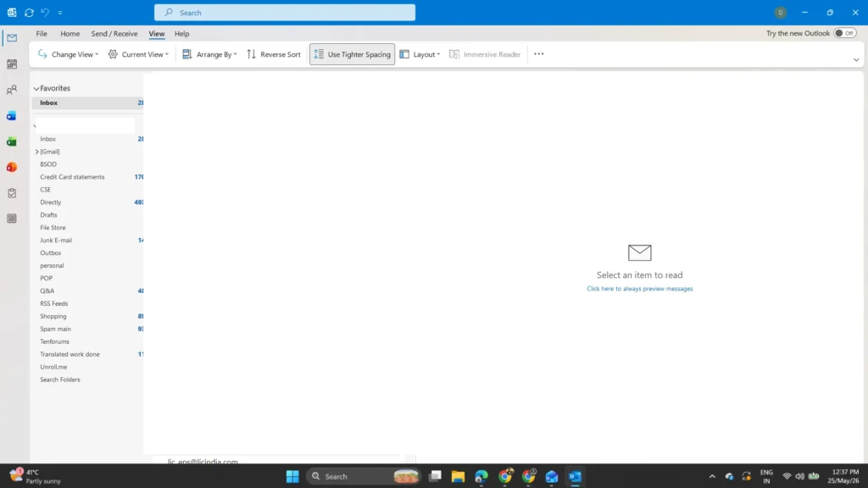Collapse the Favorites section
The height and width of the screenshot is (488, 868).
click(x=36, y=88)
